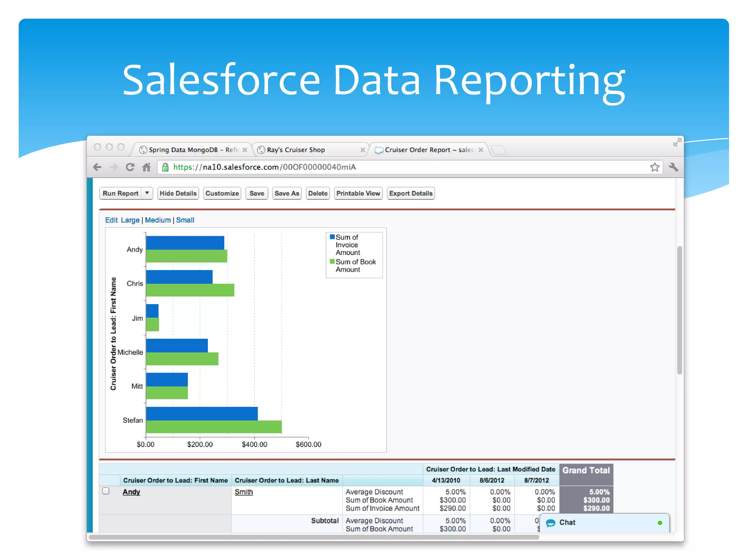The height and width of the screenshot is (560, 747).
Task: Open the Printable View
Action: tap(358, 193)
